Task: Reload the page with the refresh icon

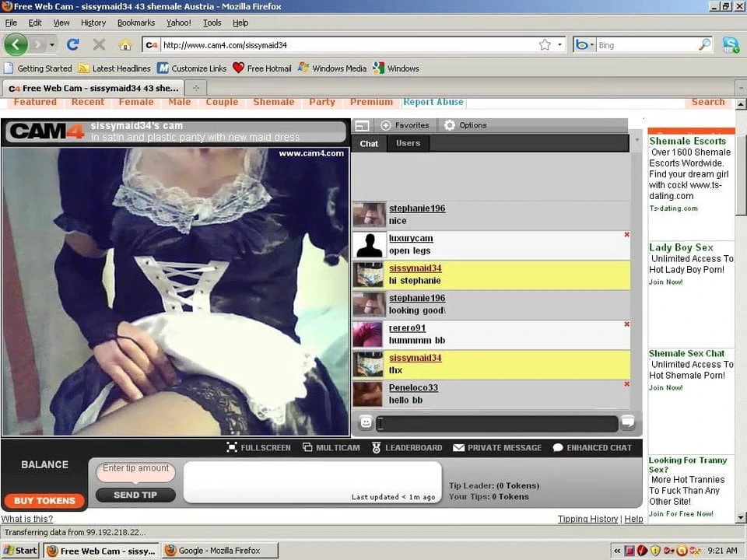Action: 73,44
